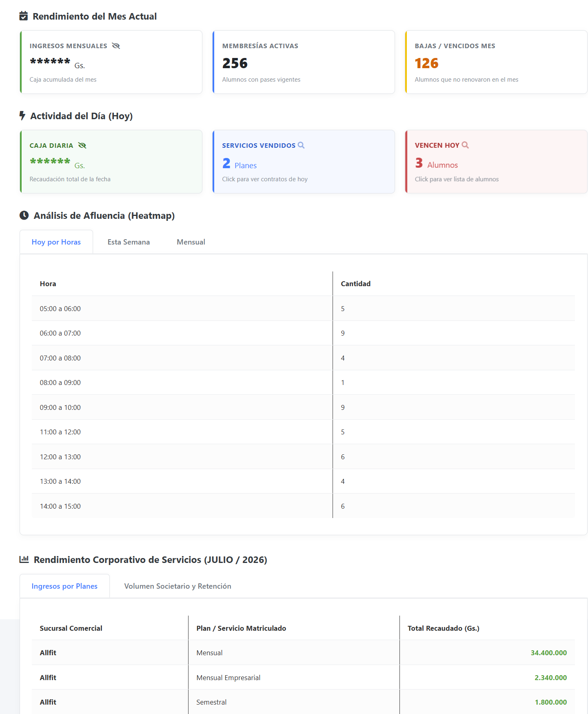This screenshot has height=714, width=588.
Task: Click the 256 active memberships number
Action: tap(235, 63)
